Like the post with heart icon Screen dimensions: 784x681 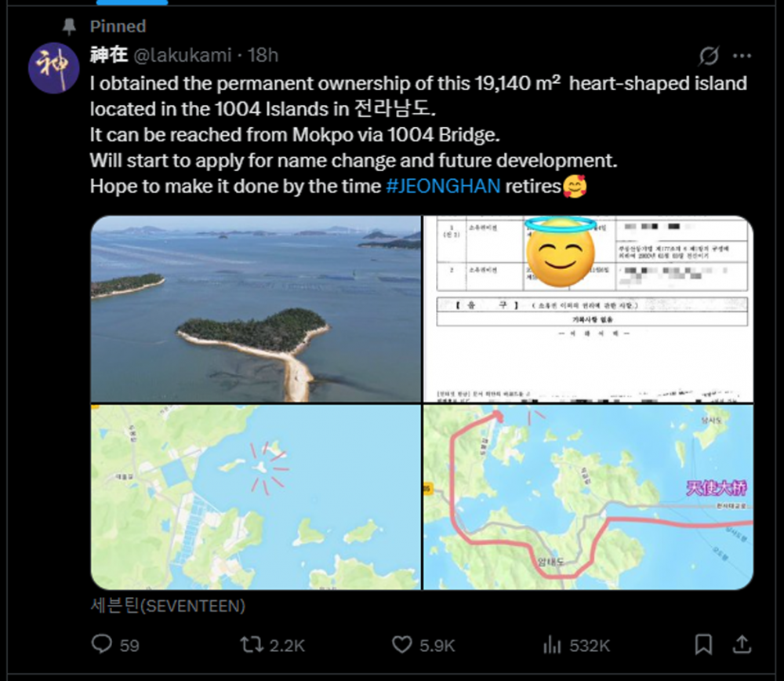point(402,645)
